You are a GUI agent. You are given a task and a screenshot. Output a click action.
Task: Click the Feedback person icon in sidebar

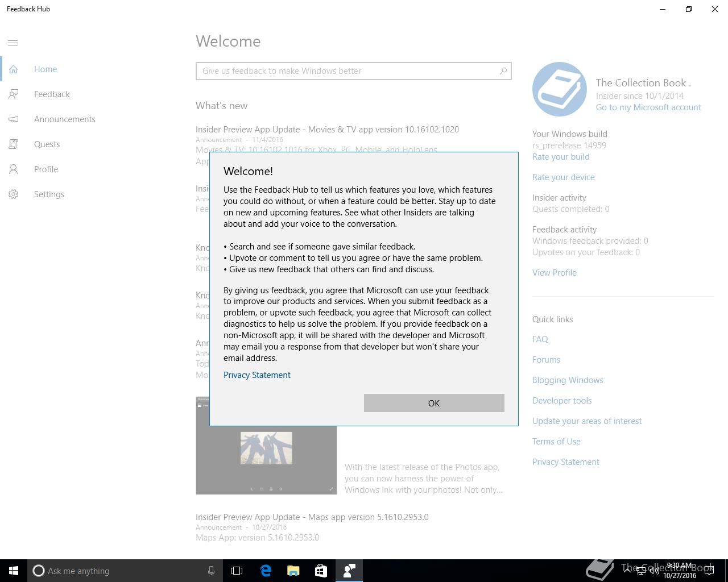(x=13, y=94)
